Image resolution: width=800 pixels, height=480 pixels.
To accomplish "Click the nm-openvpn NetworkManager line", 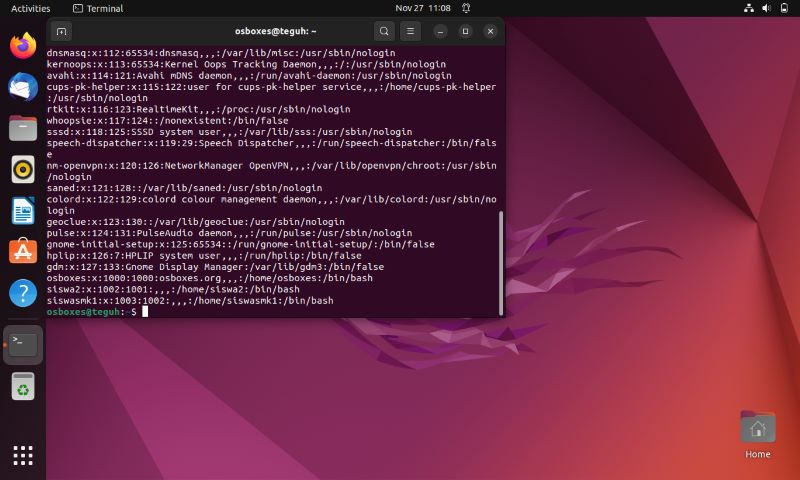I will 271,171.
